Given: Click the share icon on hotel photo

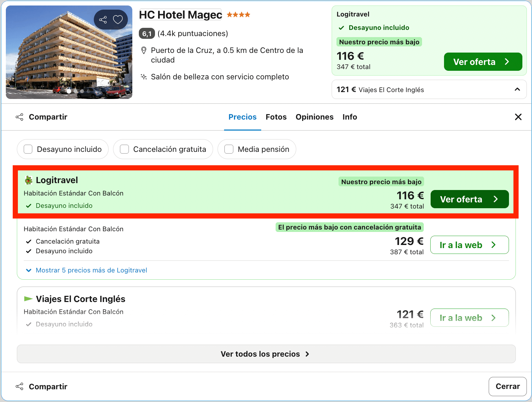Looking at the screenshot, I should coord(103,20).
